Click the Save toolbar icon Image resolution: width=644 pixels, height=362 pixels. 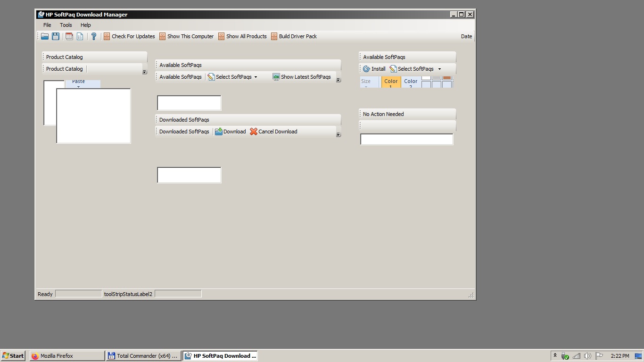(x=55, y=36)
